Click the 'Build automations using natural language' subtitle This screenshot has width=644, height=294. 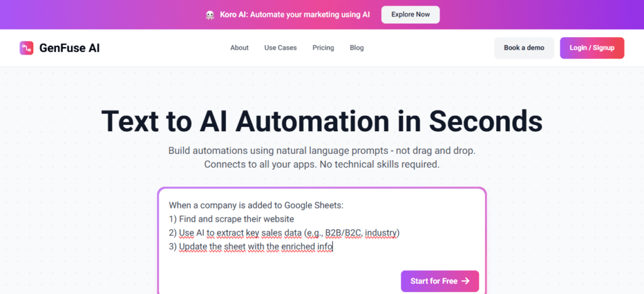click(321, 151)
